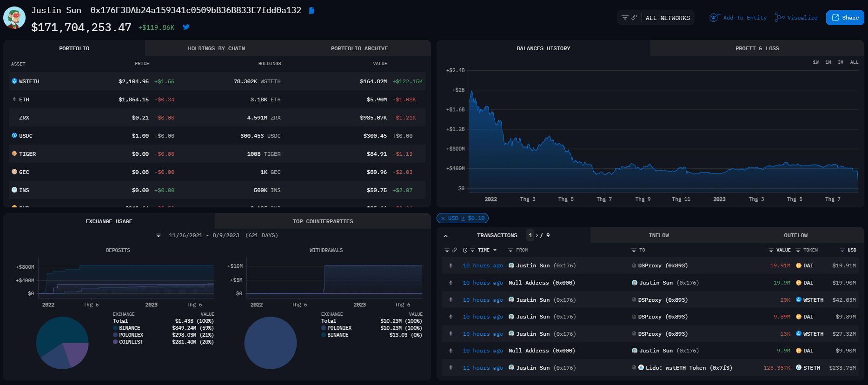Switch to the Portfolio tab
This screenshot has width=868, height=385.
point(74,48)
